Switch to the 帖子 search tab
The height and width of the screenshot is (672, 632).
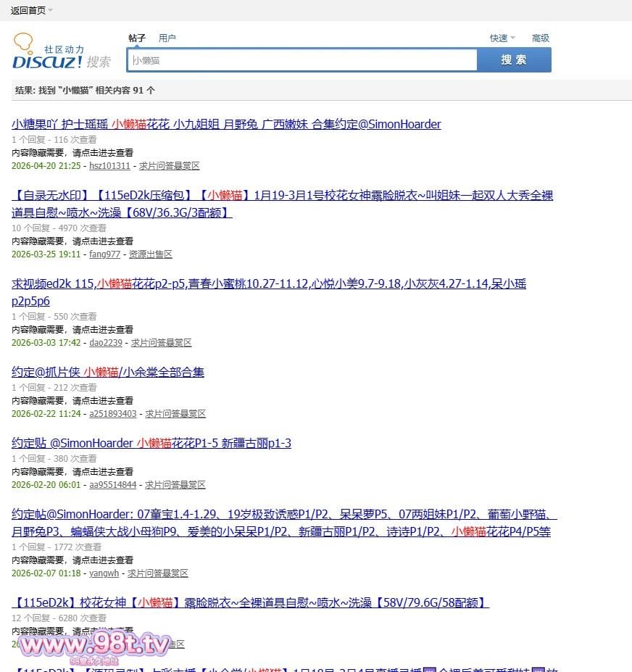point(137,38)
